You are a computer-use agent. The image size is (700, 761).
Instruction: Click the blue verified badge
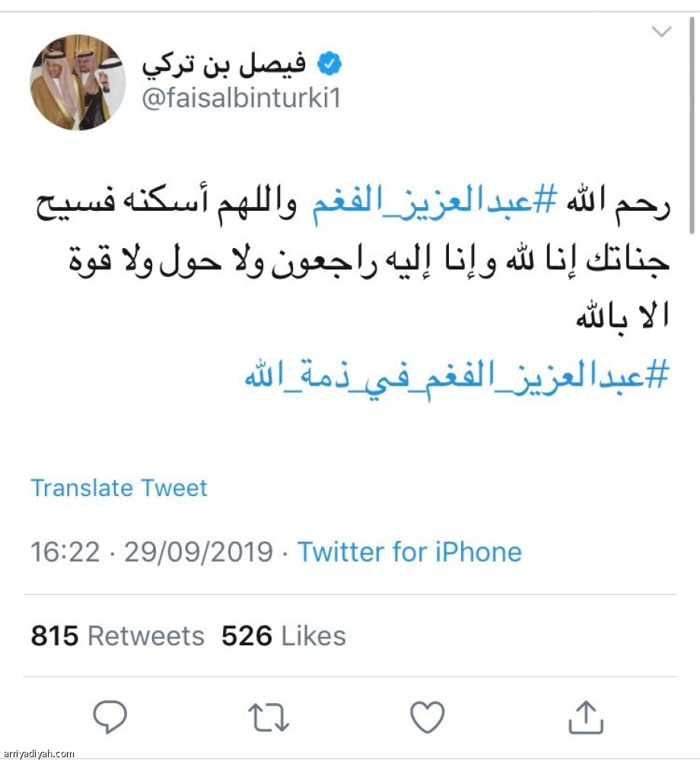point(329,60)
